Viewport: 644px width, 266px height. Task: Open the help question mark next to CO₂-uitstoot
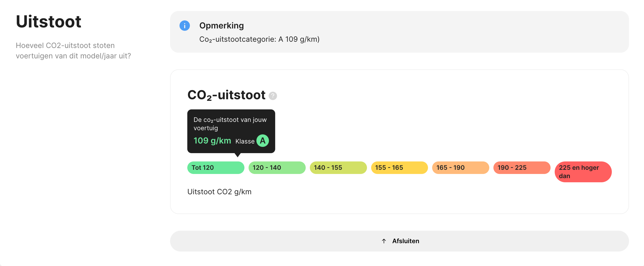273,96
